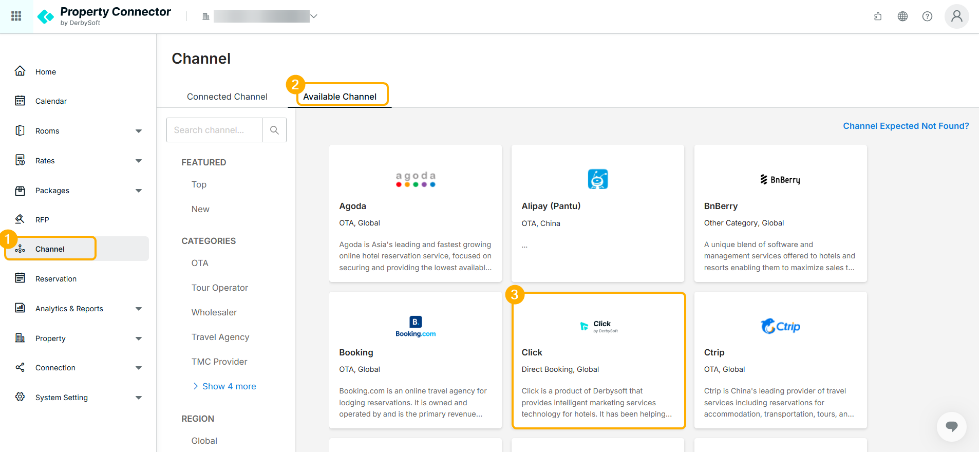Open the chat bubble widget
The image size is (980, 452).
pyautogui.click(x=951, y=426)
